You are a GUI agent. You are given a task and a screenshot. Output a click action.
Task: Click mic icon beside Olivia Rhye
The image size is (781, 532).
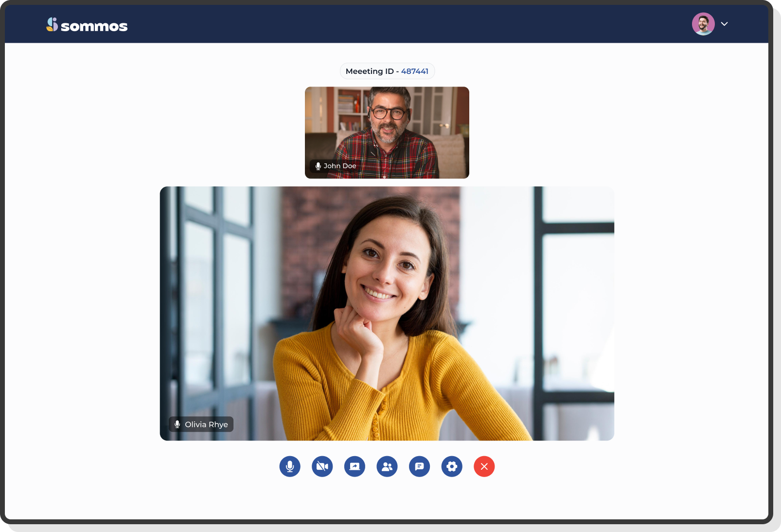(x=177, y=425)
